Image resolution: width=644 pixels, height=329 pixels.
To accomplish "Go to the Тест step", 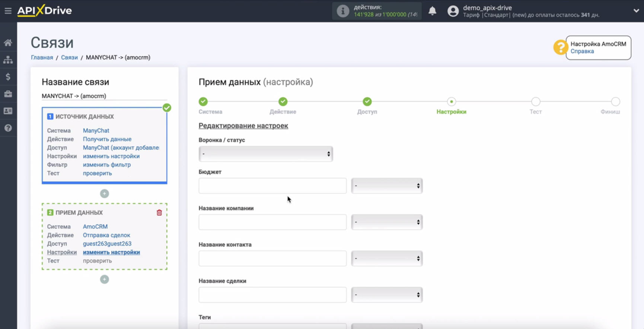I will click(x=536, y=101).
